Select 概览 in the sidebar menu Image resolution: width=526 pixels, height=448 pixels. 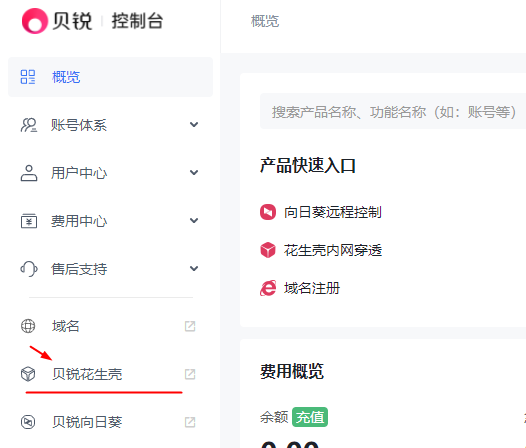click(110, 77)
